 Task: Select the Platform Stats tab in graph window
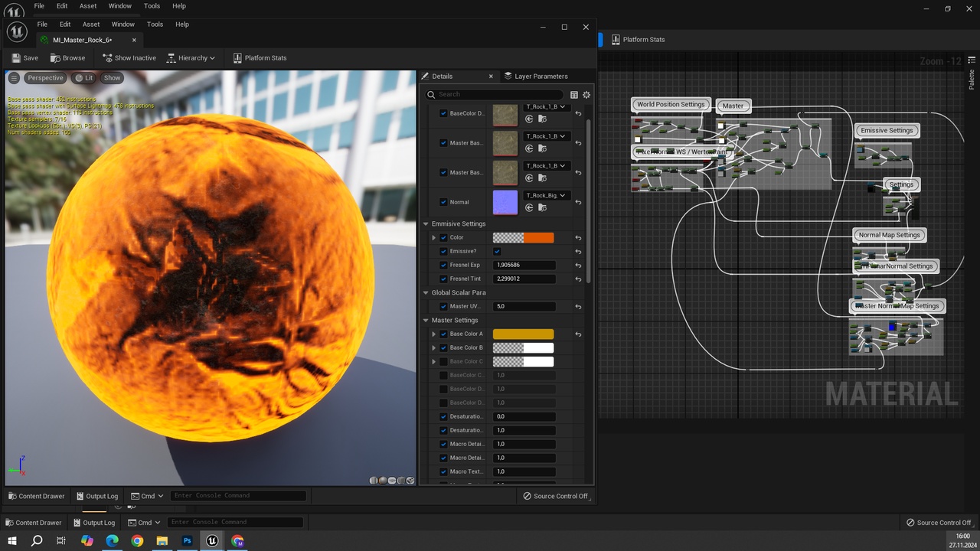point(637,40)
